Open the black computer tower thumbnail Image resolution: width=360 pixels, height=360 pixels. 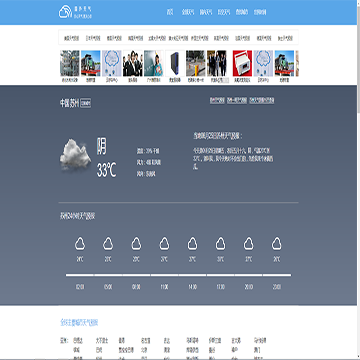(175, 63)
